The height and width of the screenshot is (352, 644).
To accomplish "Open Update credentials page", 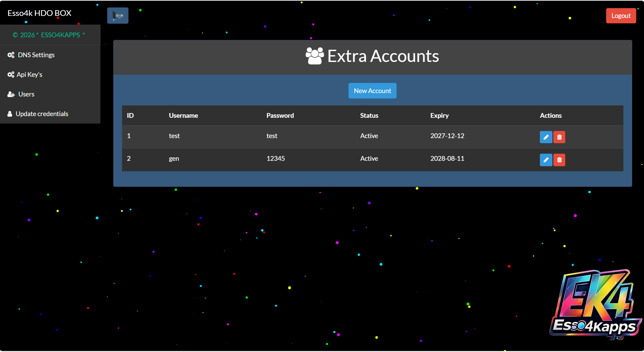I will pyautogui.click(x=42, y=114).
